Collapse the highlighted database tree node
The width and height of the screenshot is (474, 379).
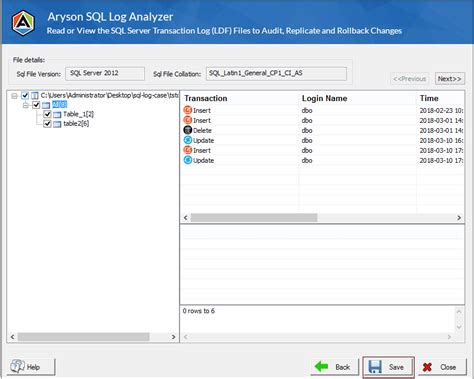(26, 105)
